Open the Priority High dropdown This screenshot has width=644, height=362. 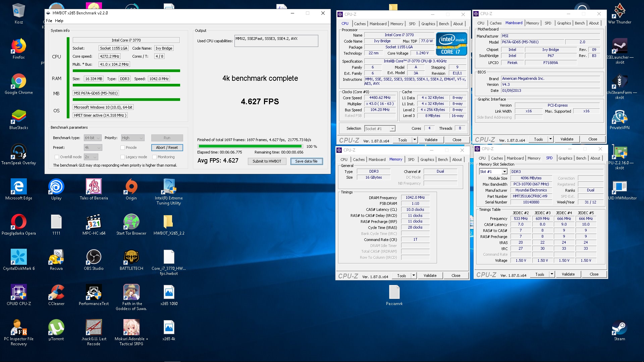pos(132,138)
